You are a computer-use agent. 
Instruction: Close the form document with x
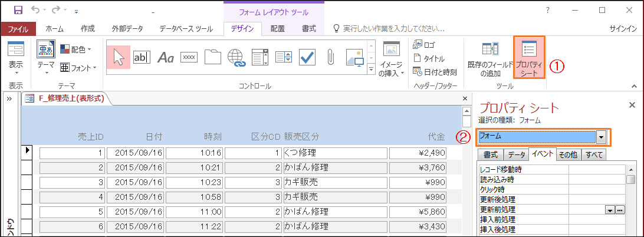tap(465, 98)
